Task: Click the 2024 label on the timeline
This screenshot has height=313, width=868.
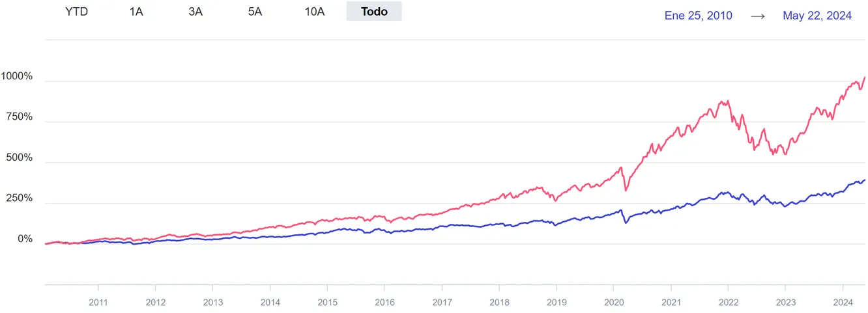Action: tap(843, 302)
